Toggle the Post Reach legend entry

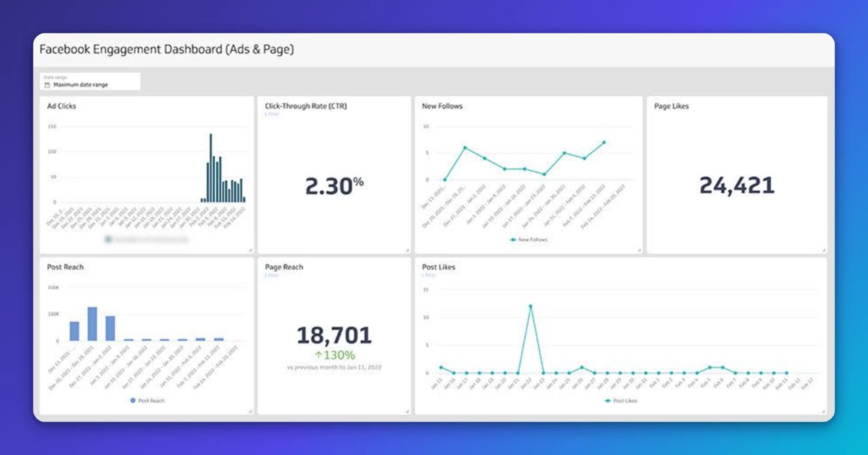click(147, 400)
